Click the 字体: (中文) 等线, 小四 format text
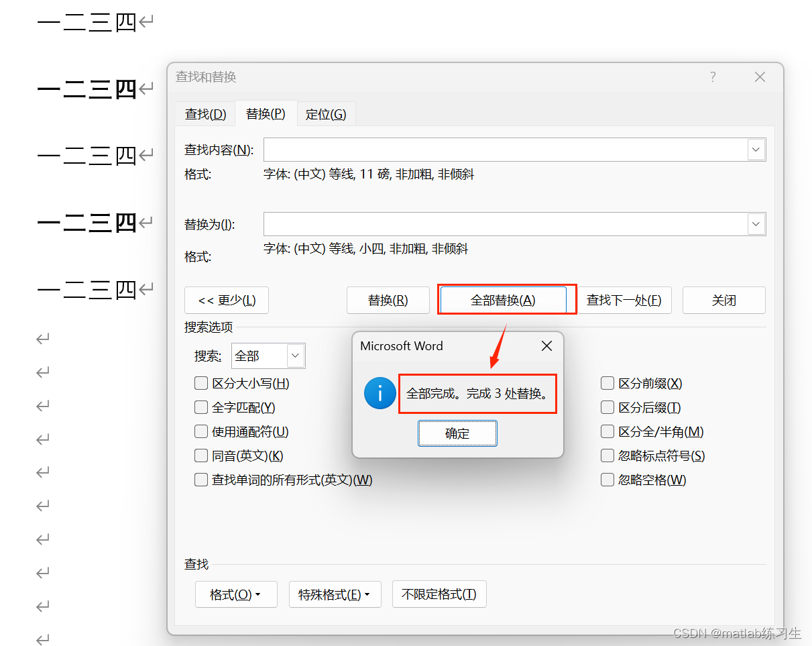Viewport: 812px width, 646px height. click(366, 249)
